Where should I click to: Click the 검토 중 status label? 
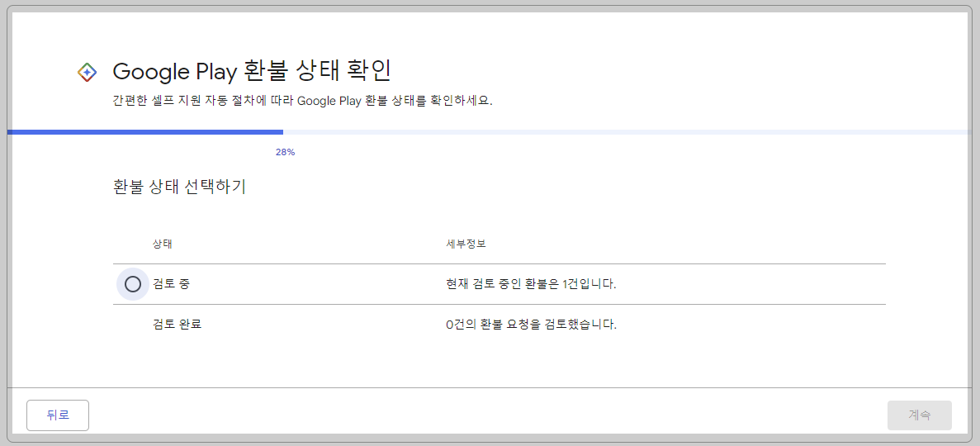pos(171,284)
